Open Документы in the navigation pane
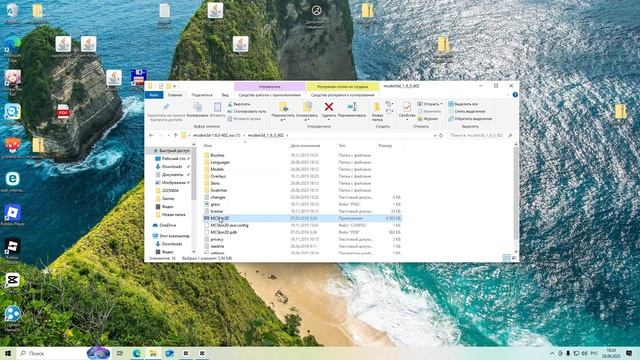Viewport: 640px width, 360px height. [x=172, y=175]
